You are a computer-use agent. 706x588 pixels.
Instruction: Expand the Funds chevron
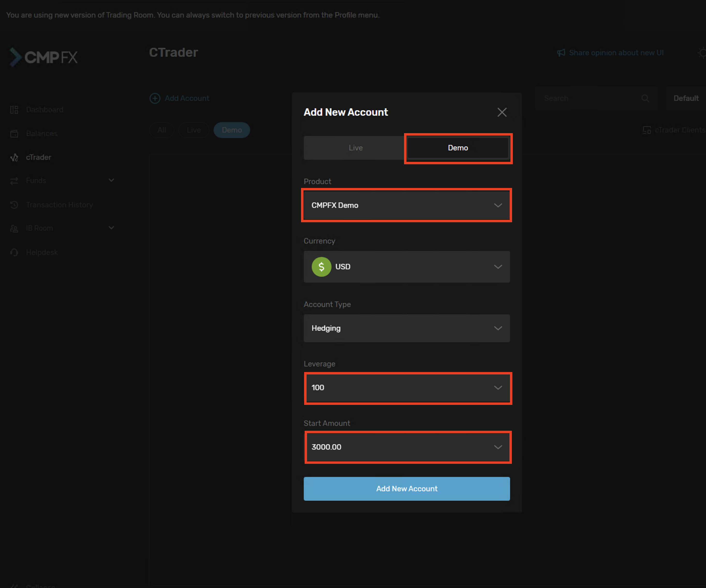[111, 180]
